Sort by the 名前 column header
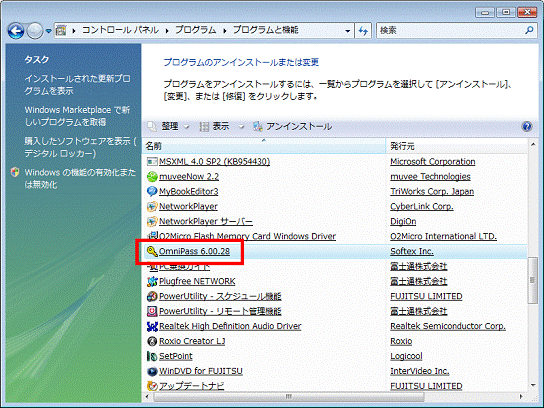 click(x=264, y=146)
